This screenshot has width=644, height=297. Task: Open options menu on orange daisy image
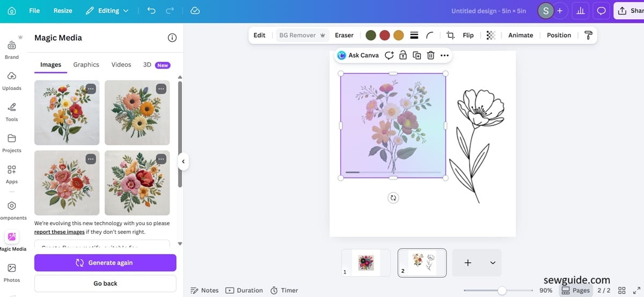[161, 88]
